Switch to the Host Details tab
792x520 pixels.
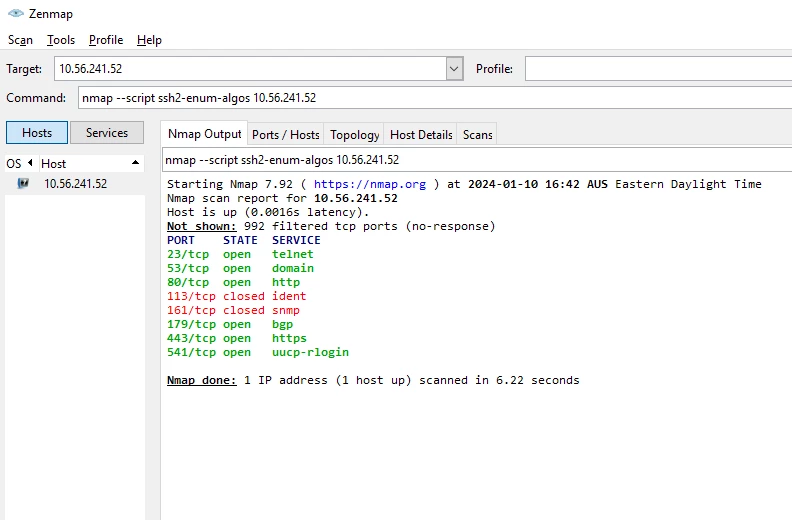(421, 135)
